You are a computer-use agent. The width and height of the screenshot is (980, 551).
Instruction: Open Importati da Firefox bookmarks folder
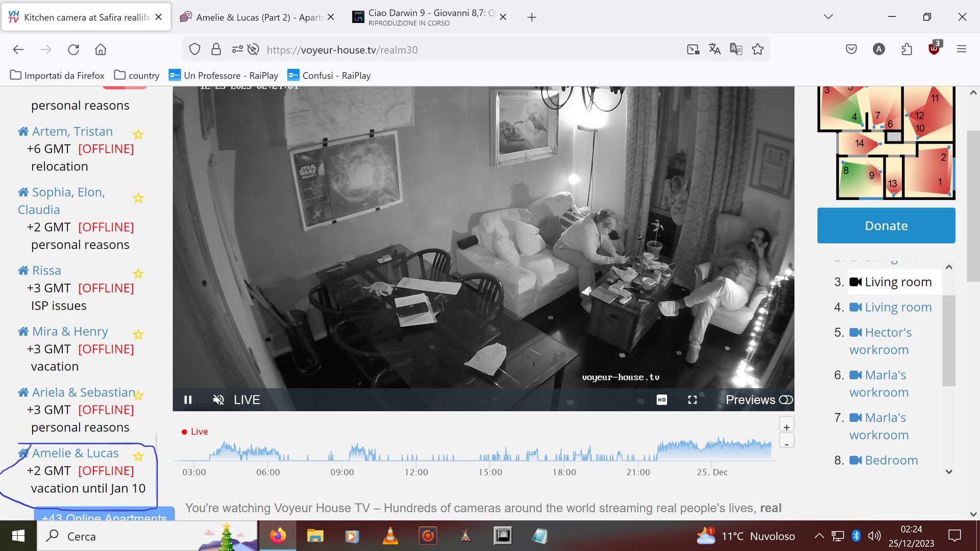point(57,76)
